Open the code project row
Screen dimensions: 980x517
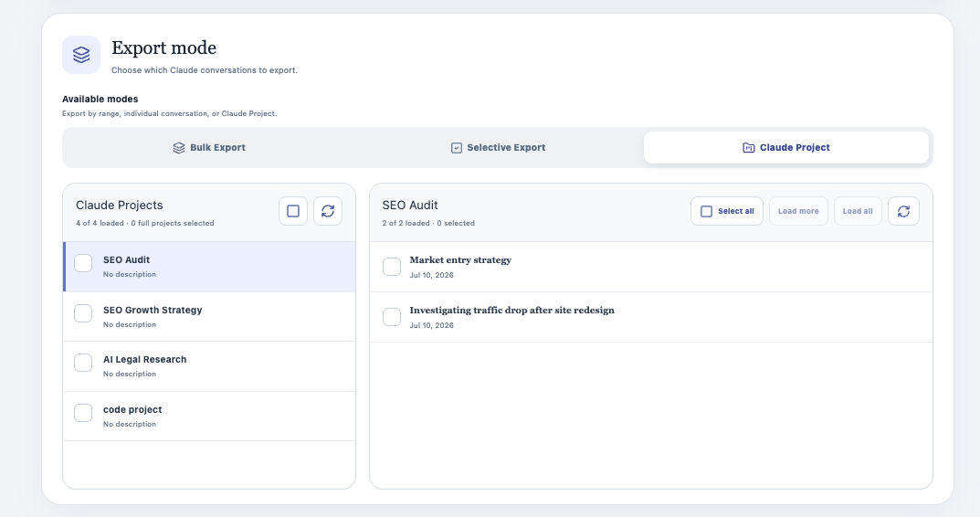tap(209, 417)
